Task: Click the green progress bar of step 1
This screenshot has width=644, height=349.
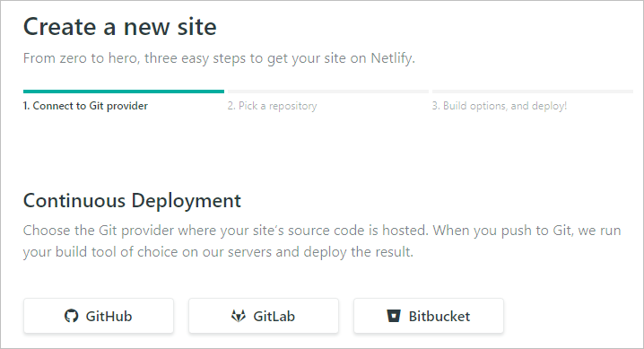Action: [124, 92]
